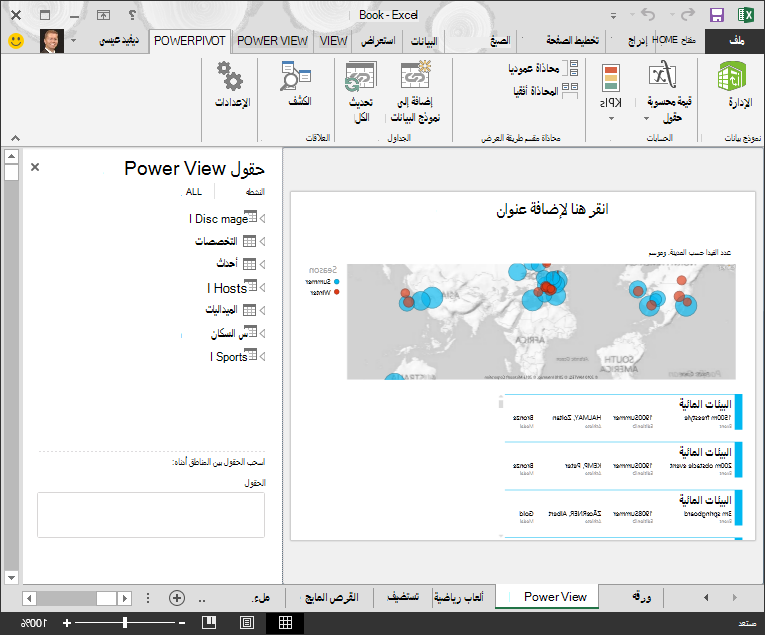Click the field pane scroll-down arrow
765x635 pixels.
(11, 577)
